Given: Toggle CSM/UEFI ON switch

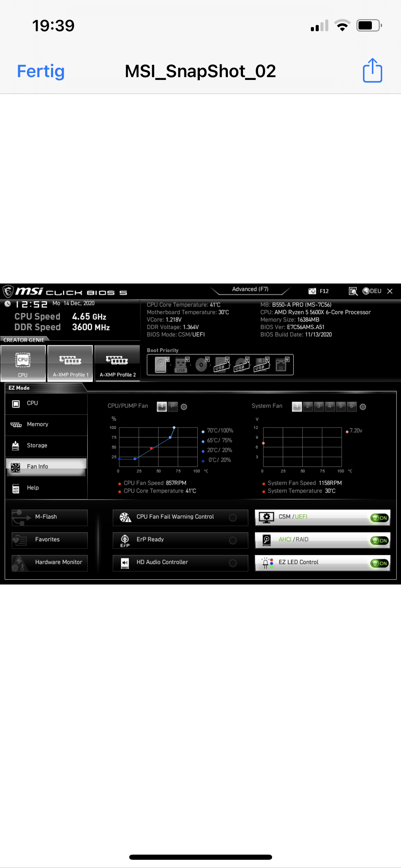Looking at the screenshot, I should click(380, 518).
